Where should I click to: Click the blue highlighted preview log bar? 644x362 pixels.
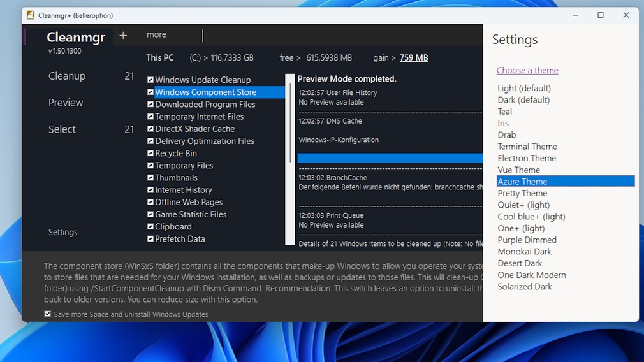[390, 158]
